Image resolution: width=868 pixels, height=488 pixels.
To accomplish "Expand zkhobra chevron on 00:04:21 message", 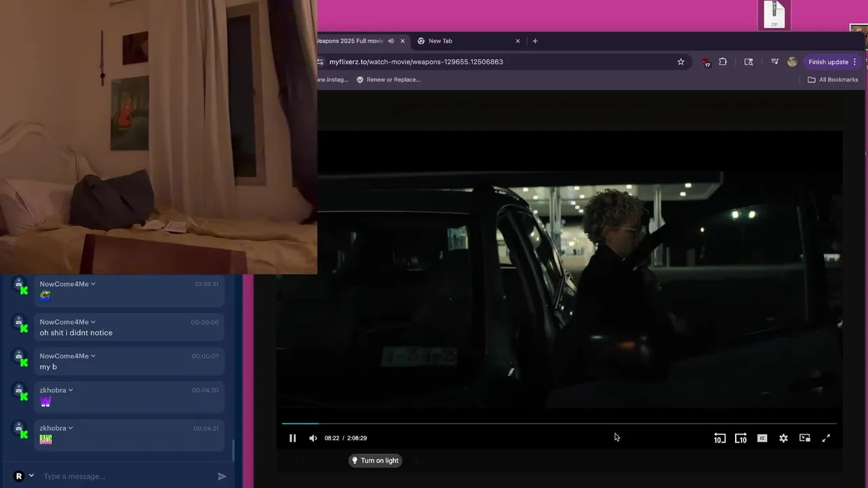I will point(71,428).
